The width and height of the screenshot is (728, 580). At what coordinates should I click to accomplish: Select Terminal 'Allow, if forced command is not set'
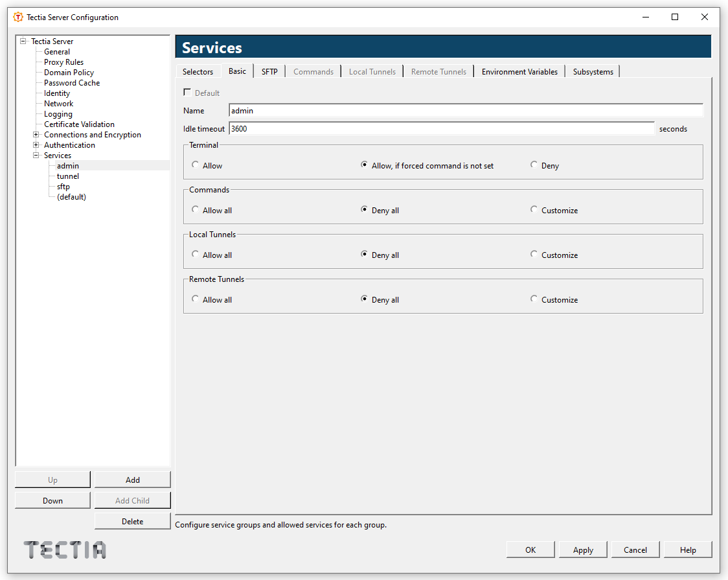(x=365, y=165)
